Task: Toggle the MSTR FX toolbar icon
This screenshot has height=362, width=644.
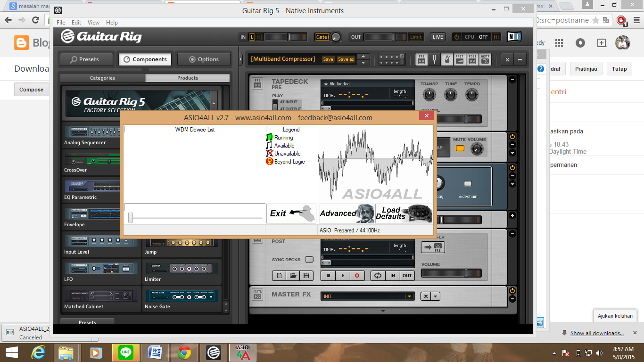Action: 485,59
